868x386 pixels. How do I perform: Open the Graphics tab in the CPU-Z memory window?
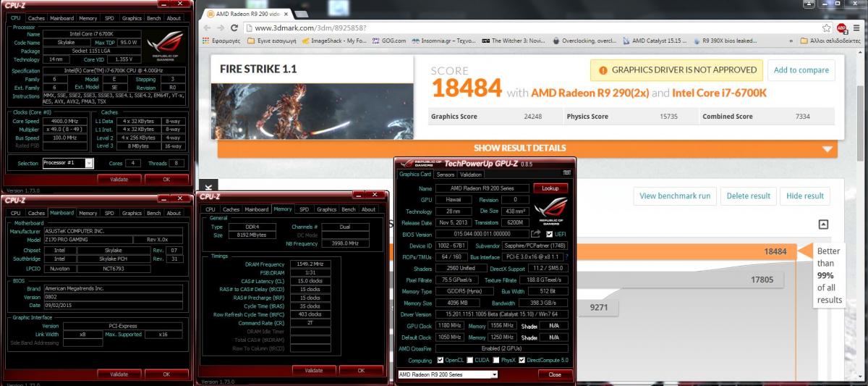[x=326, y=209]
